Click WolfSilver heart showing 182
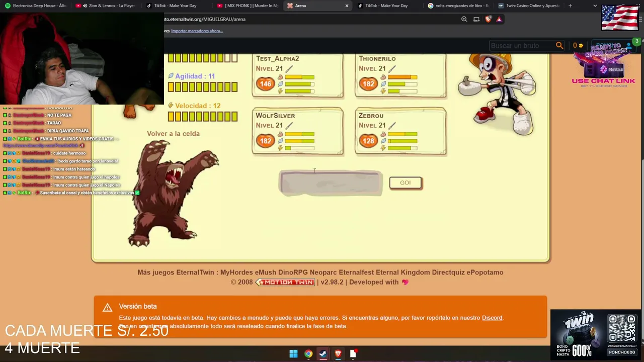644x362 pixels. (266, 141)
